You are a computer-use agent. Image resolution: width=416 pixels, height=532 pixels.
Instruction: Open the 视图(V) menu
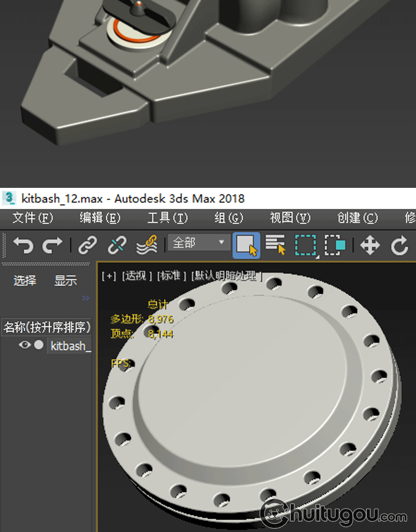pos(290,217)
